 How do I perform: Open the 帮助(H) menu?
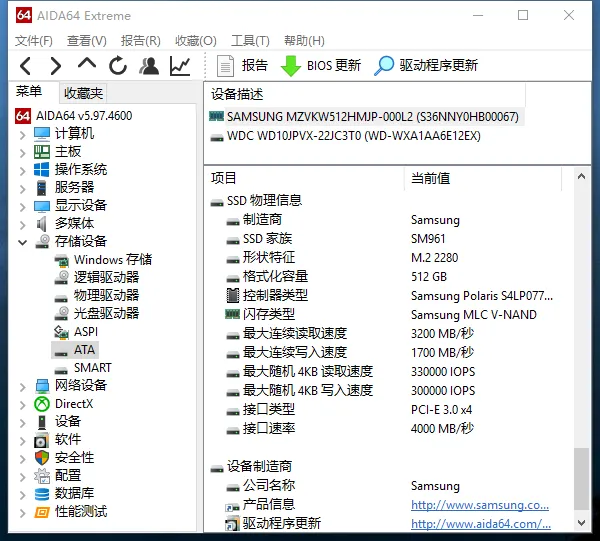tap(304, 41)
